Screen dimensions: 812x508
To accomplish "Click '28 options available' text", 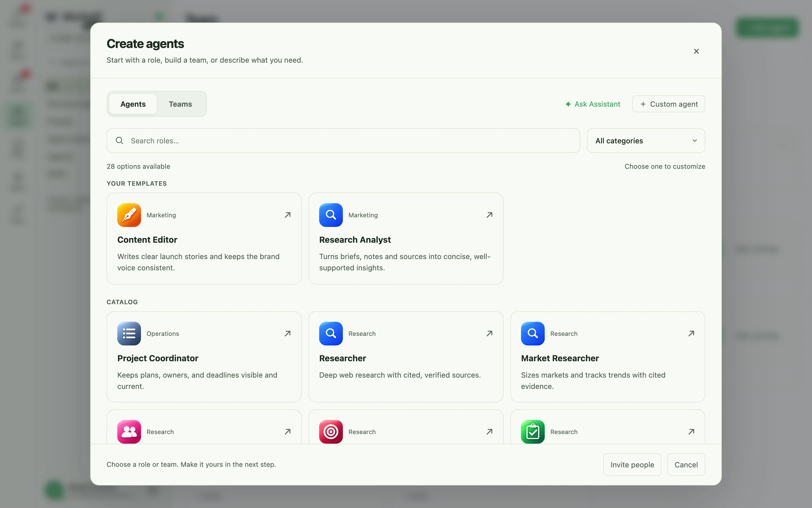I will pyautogui.click(x=138, y=166).
